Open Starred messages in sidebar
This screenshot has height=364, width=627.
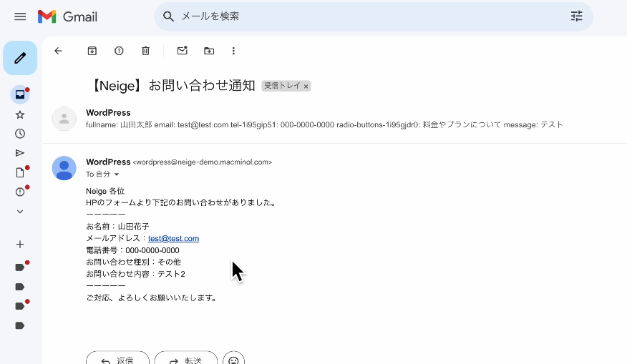coord(20,115)
